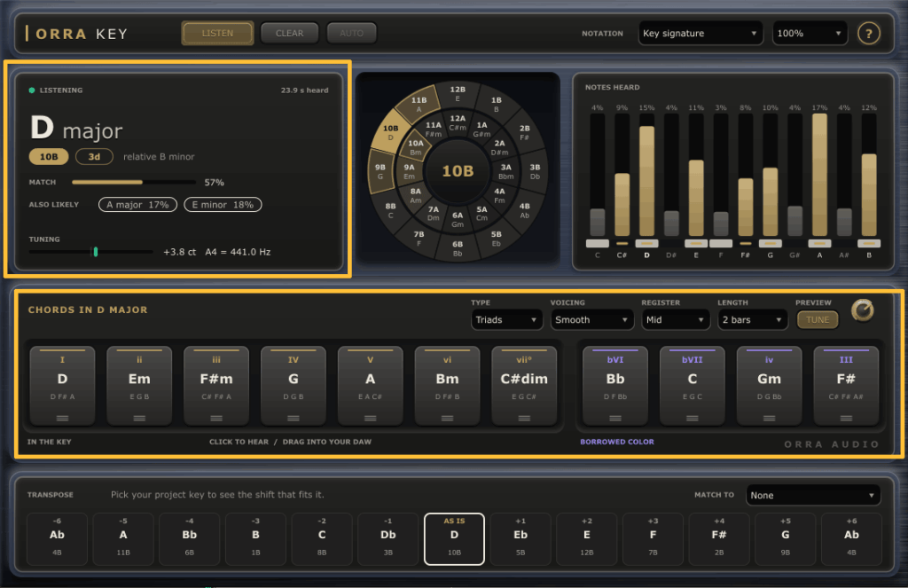Choose the +2 E transpose option
Screen dimensions: 908x588
pos(587,538)
